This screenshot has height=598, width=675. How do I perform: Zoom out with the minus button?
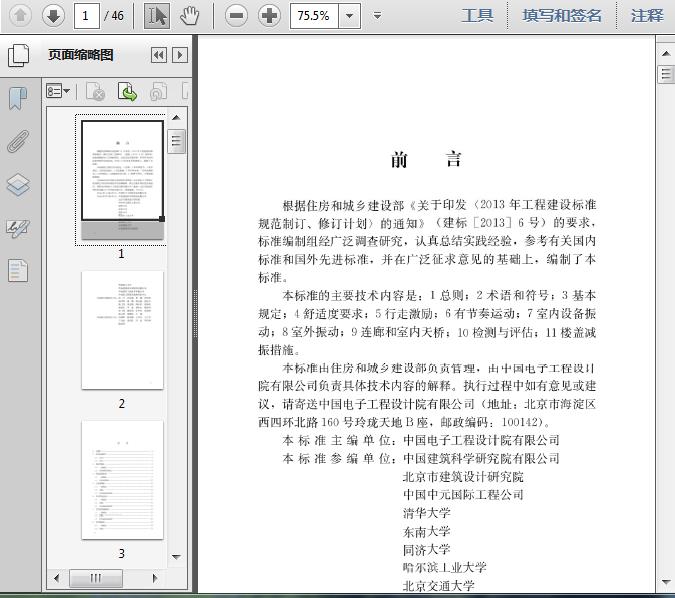236,15
